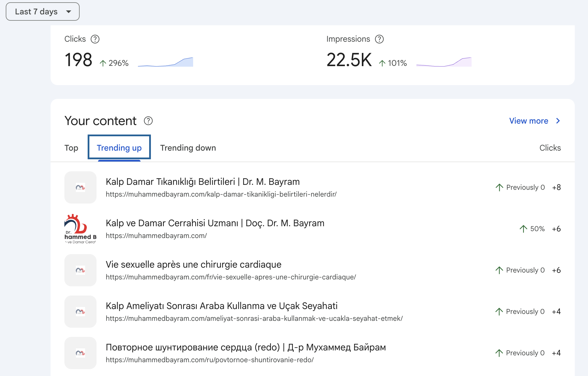Open the View more link
The width and height of the screenshot is (588, 376).
(x=529, y=121)
